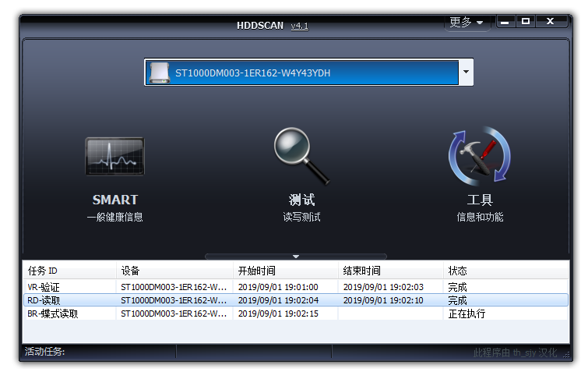Sort by 状态 column header
This screenshot has width=588, height=379.
505,271
